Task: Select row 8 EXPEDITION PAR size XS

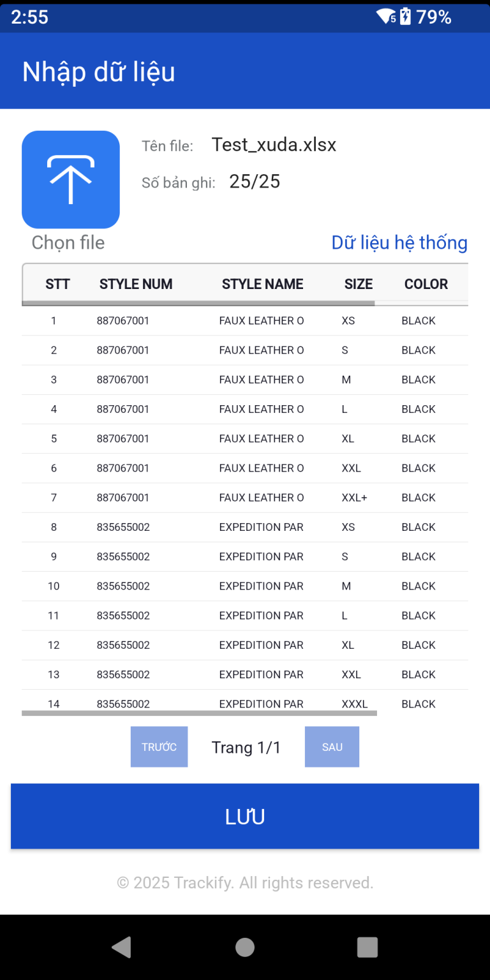Action: [x=245, y=527]
